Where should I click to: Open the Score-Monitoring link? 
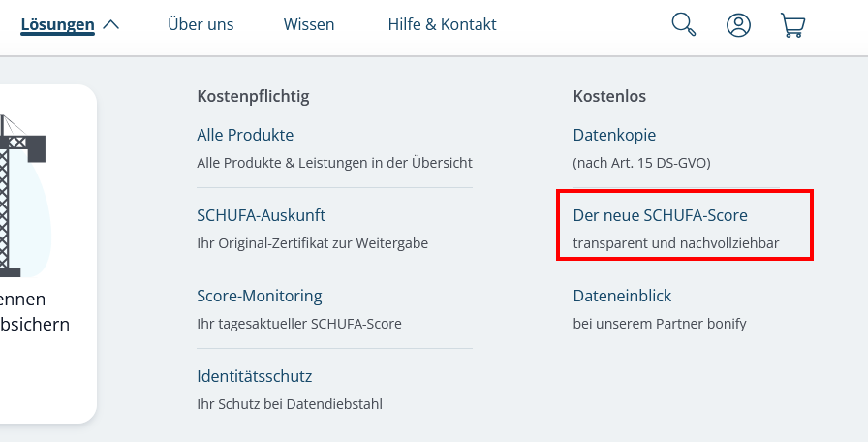point(260,296)
